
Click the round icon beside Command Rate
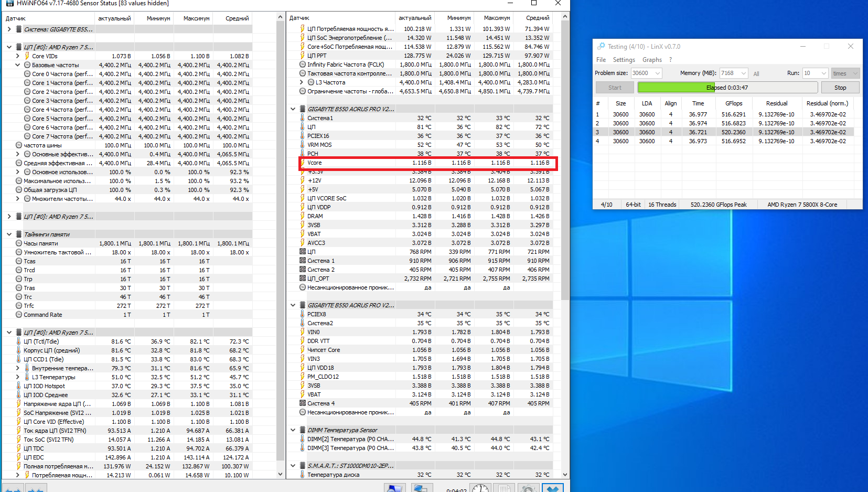[19, 315]
